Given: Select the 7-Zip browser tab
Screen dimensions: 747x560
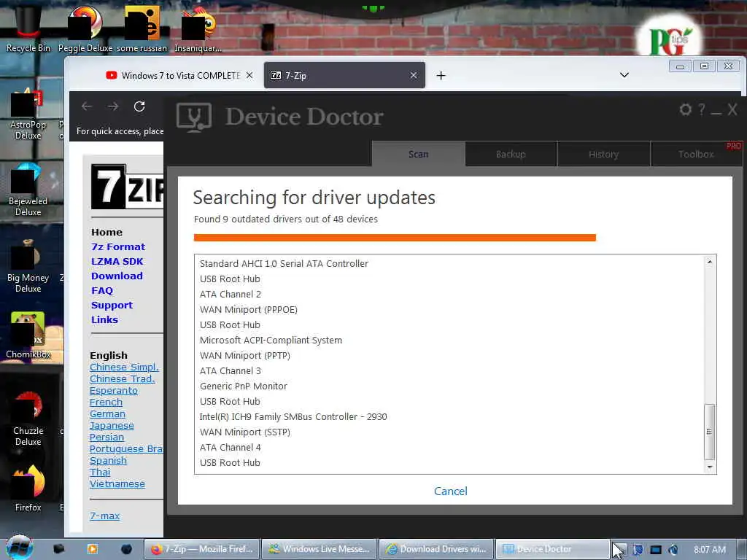Looking at the screenshot, I should pyautogui.click(x=344, y=75).
